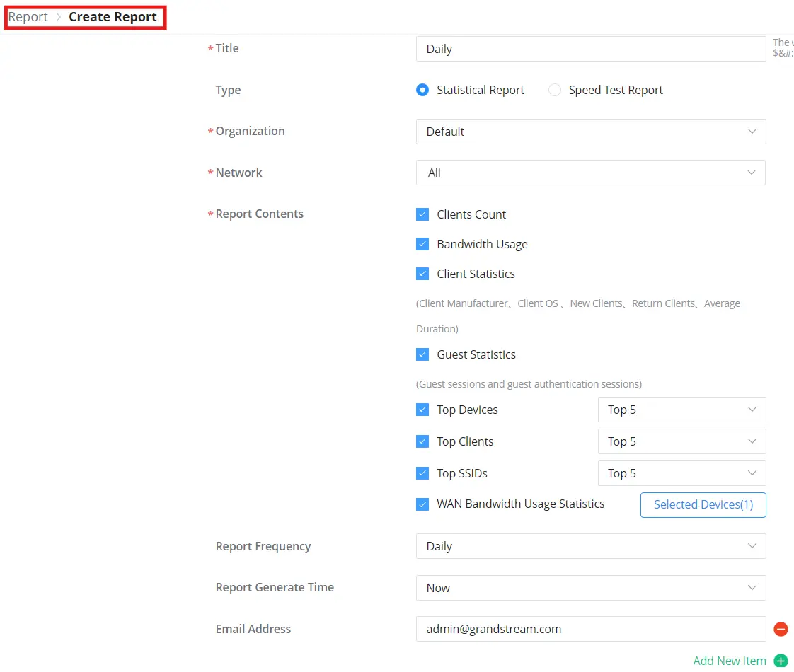Image resolution: width=794 pixels, height=672 pixels.
Task: Click the Add New Item link
Action: [x=729, y=661]
